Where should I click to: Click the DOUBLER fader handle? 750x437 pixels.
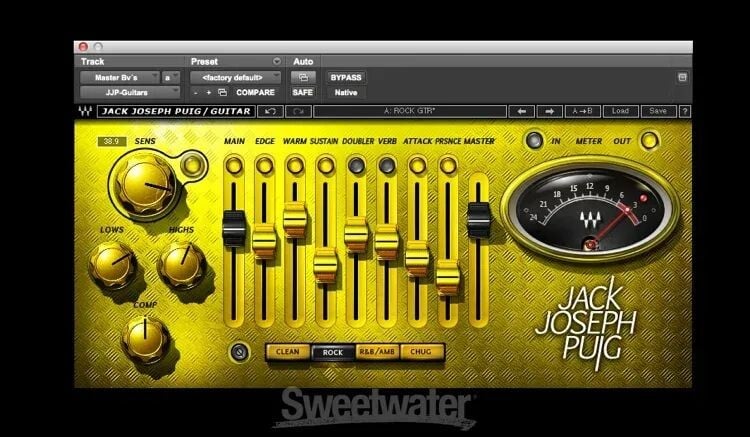click(356, 234)
